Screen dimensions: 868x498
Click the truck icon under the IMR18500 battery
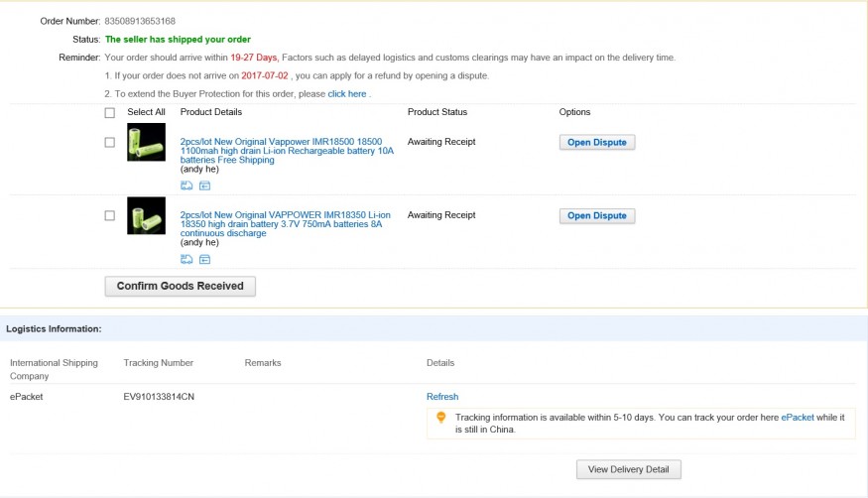[186, 186]
